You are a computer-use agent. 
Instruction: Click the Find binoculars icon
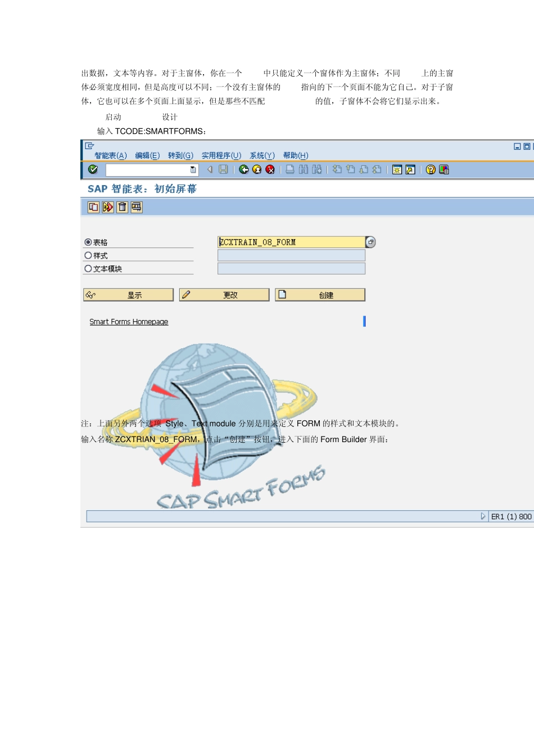pos(304,169)
